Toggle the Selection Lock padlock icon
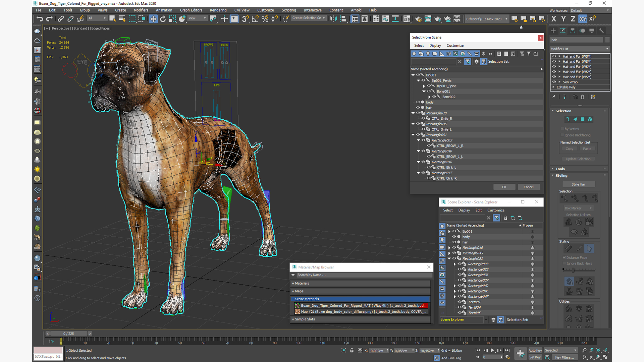The height and width of the screenshot is (362, 644). pyautogui.click(x=352, y=350)
